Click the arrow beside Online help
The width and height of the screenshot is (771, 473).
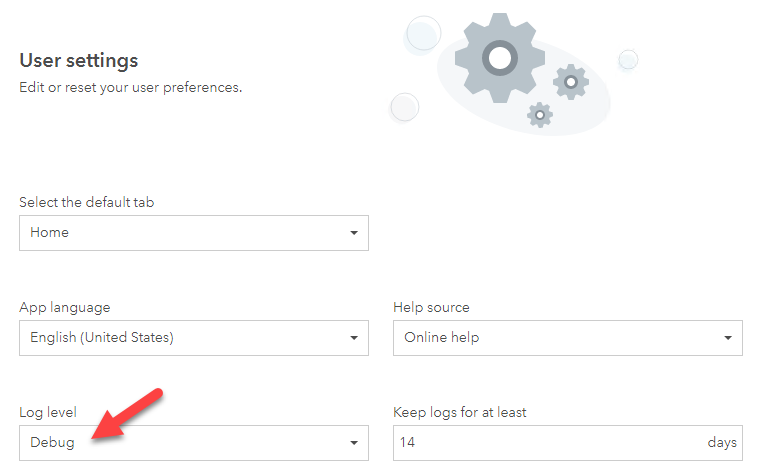point(728,338)
